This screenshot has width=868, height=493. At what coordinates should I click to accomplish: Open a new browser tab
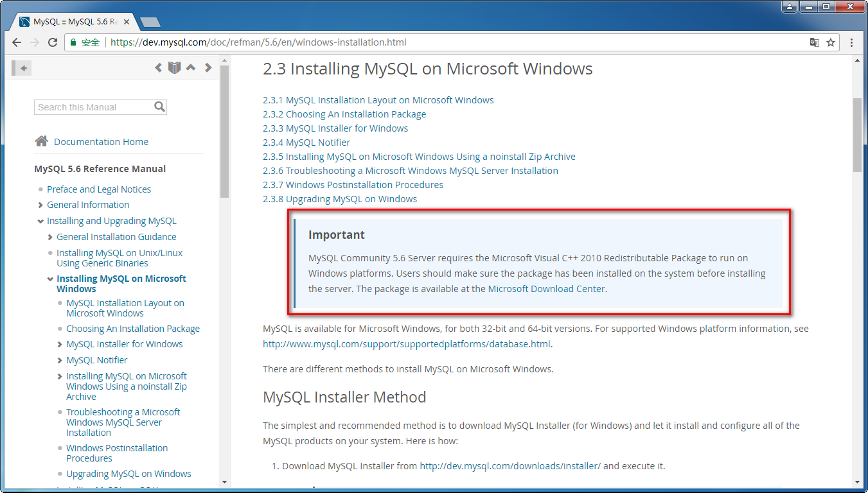pos(150,22)
